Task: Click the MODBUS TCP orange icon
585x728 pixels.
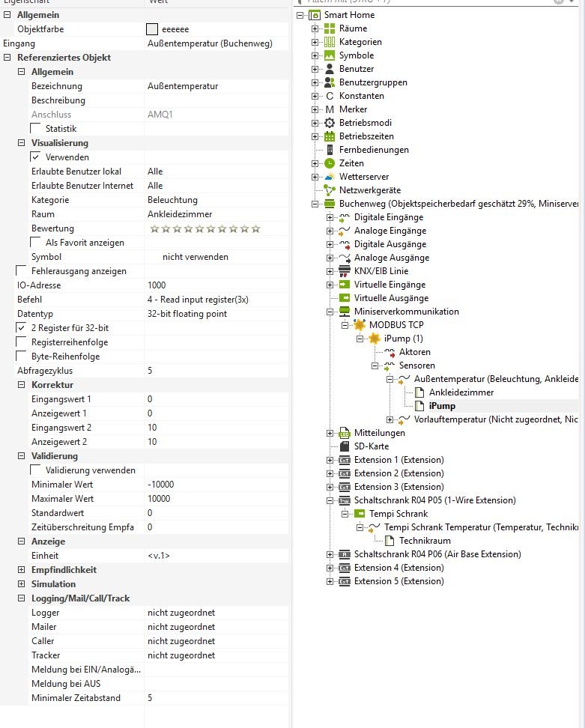Action: (360, 324)
